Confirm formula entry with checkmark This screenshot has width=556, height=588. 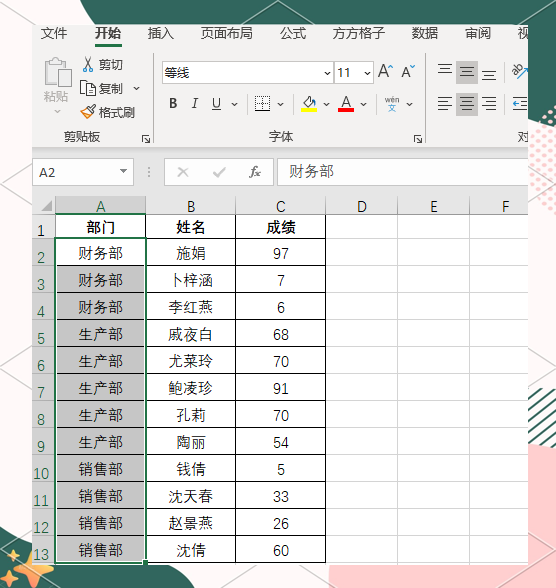pyautogui.click(x=219, y=172)
